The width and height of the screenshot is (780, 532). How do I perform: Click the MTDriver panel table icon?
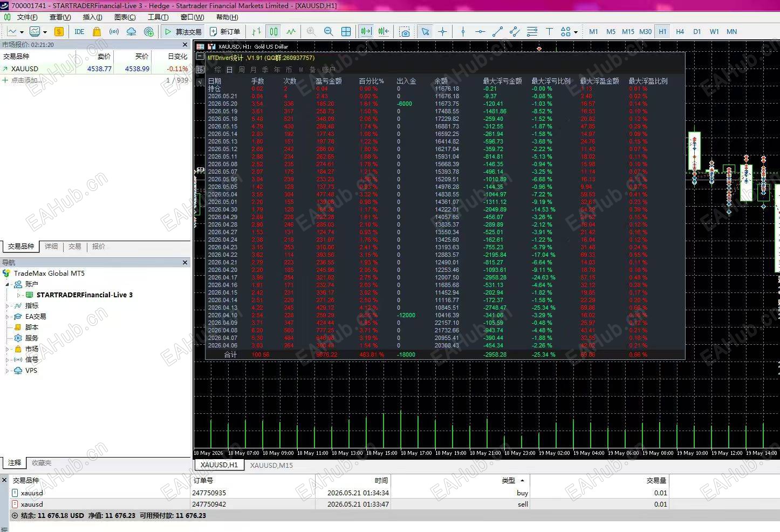pyautogui.click(x=201, y=47)
